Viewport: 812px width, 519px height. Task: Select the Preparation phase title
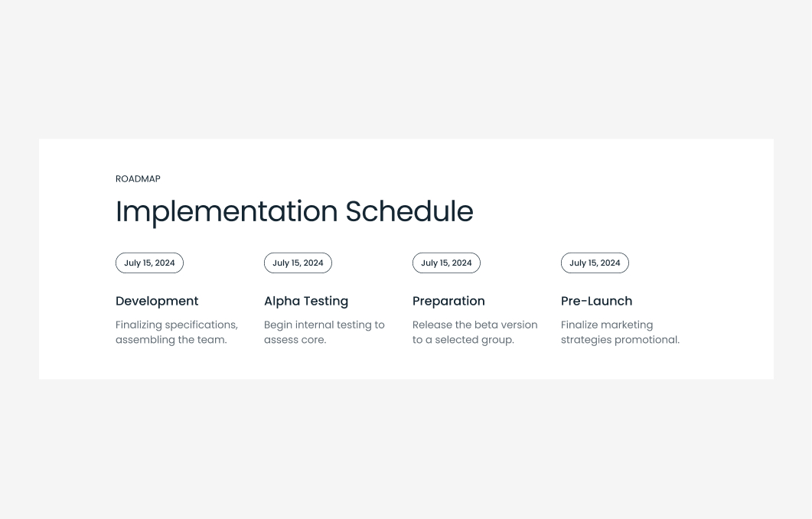click(x=448, y=301)
